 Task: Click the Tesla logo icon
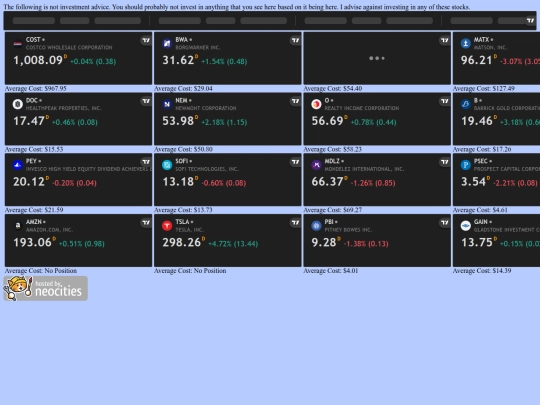coord(167,226)
